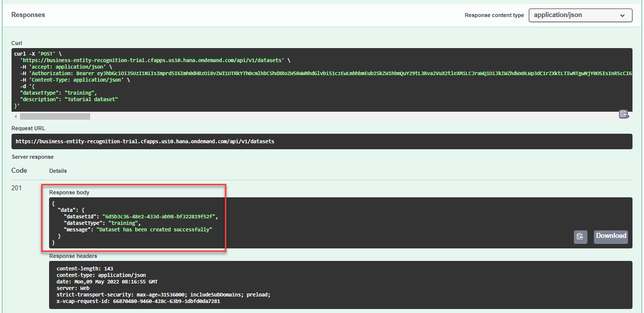Viewport: 644px width, 313px height.
Task: Click the Server response label
Action: (x=33, y=157)
